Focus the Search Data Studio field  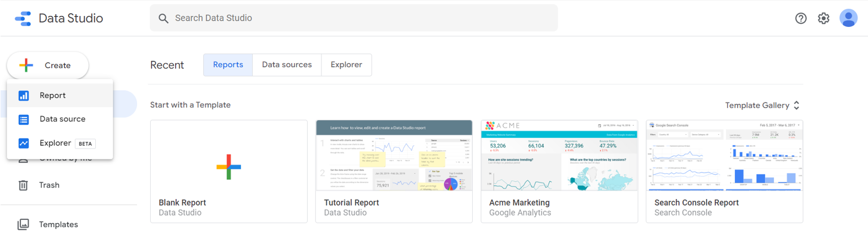coord(353,18)
